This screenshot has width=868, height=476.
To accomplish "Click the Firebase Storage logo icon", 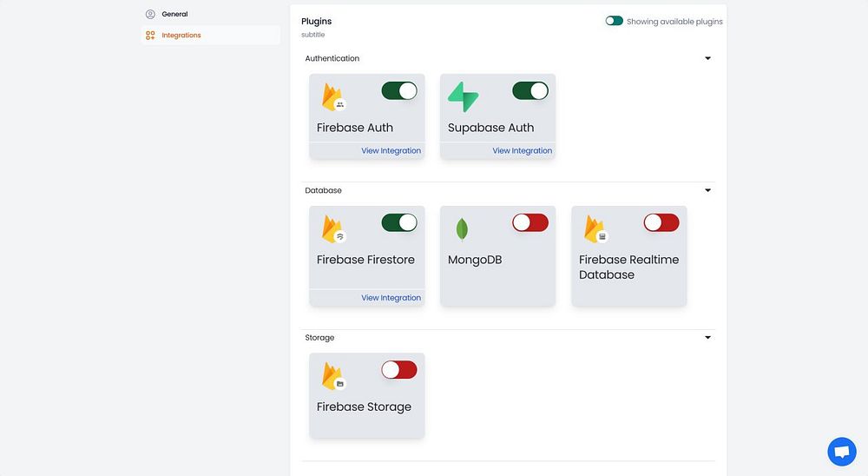I will tap(333, 376).
